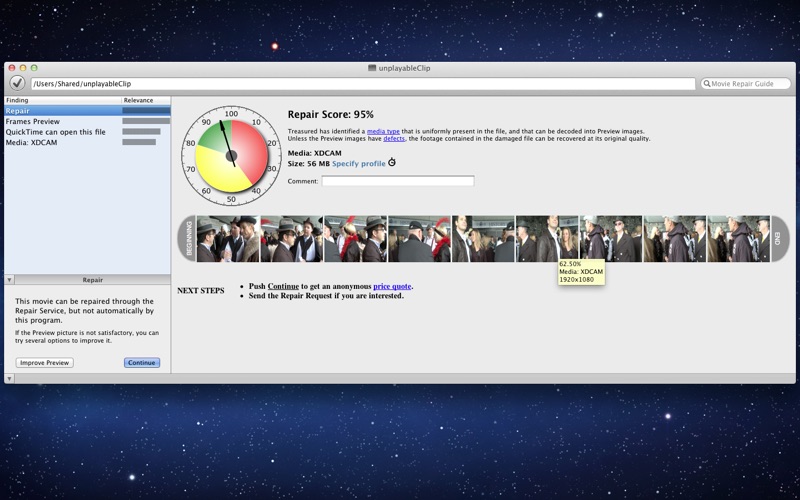Select the Repair finding row
The width and height of the screenshot is (800, 500).
coord(87,111)
